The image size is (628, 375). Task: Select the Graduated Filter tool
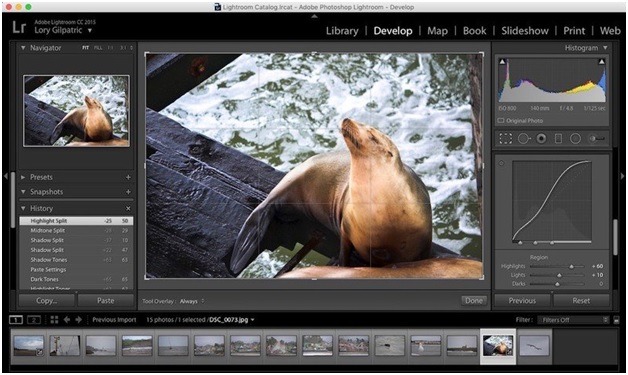coord(558,139)
